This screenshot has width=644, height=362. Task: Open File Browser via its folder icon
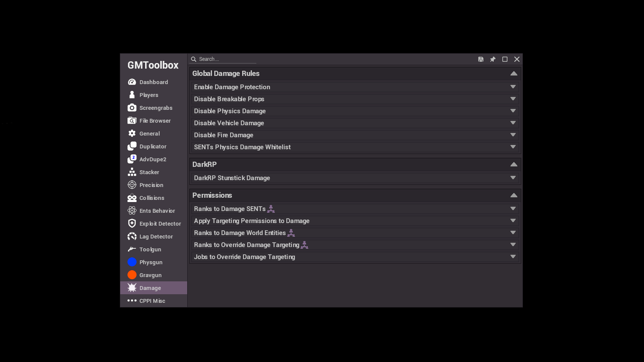[x=132, y=121]
